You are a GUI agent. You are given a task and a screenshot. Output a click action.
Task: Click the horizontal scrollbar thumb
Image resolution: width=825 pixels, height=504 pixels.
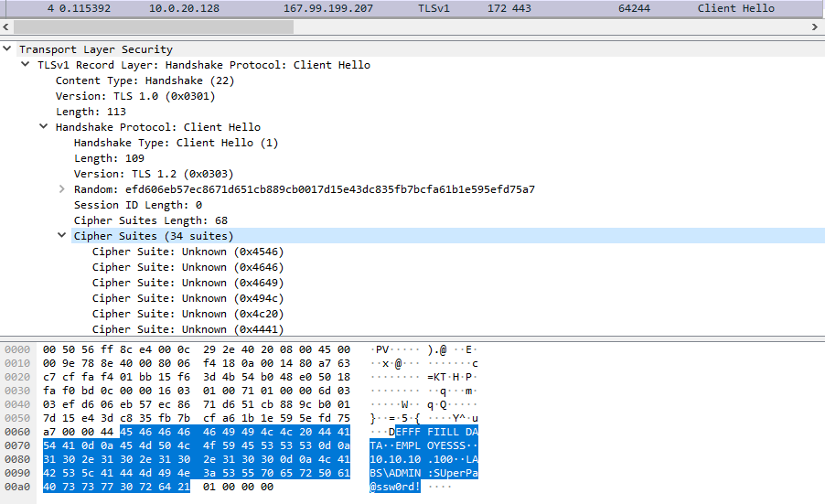[x=153, y=27]
